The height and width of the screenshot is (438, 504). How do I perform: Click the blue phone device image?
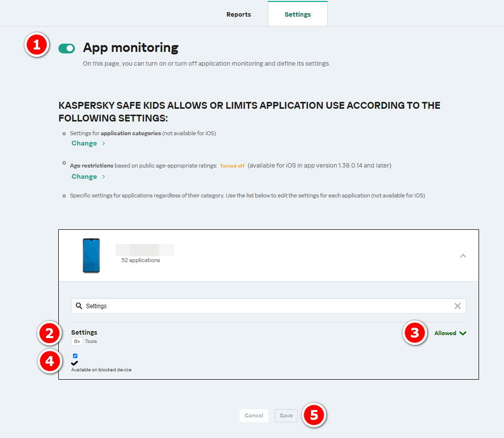tap(91, 255)
